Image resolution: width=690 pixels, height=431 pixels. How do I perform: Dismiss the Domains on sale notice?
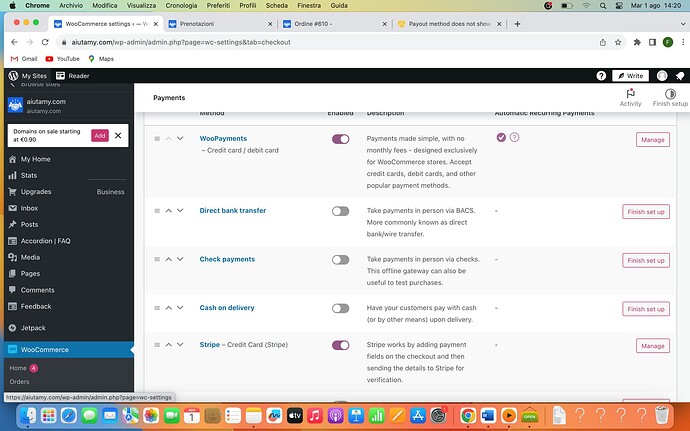click(118, 136)
